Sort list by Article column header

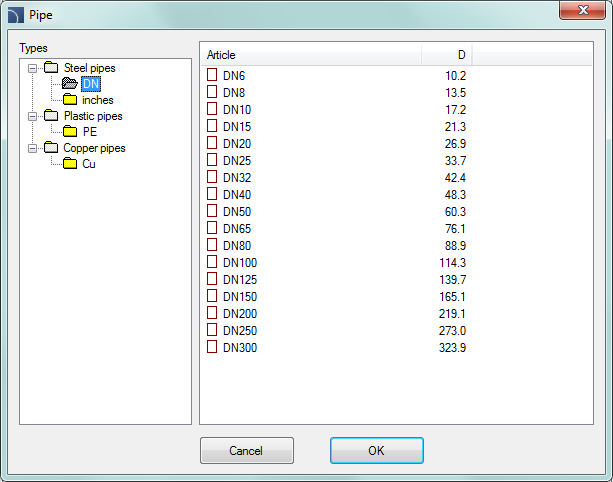[x=311, y=55]
